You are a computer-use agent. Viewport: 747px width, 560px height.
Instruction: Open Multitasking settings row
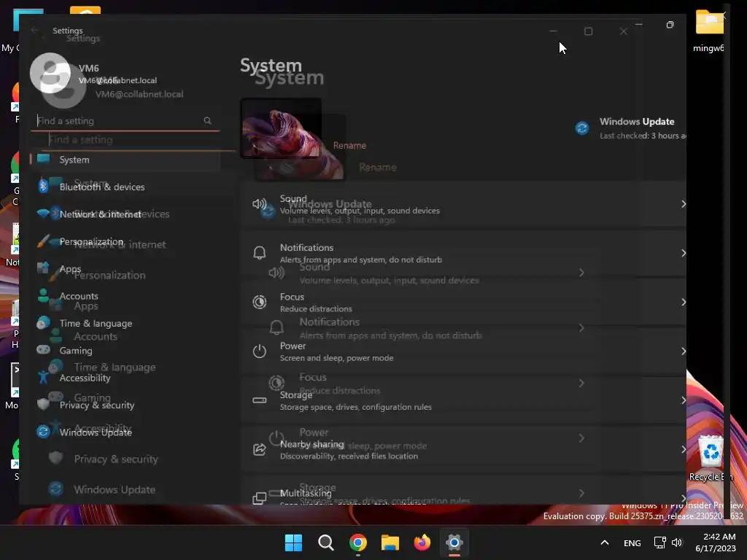(463, 490)
